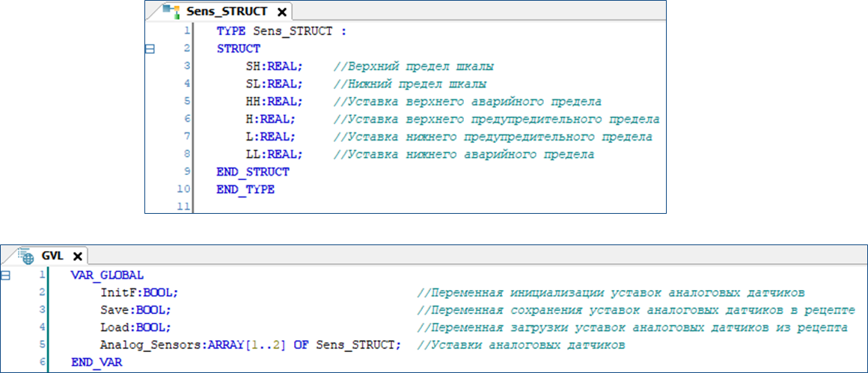Place cursor on the TYPE Sens_STRUCT declaration
The width and height of the screenshot is (868, 373).
pos(281,31)
